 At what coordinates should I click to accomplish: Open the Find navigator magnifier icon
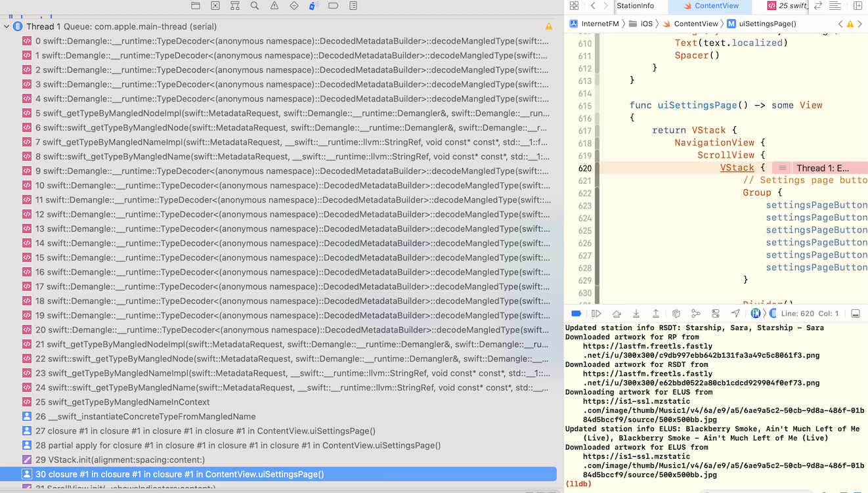[255, 6]
